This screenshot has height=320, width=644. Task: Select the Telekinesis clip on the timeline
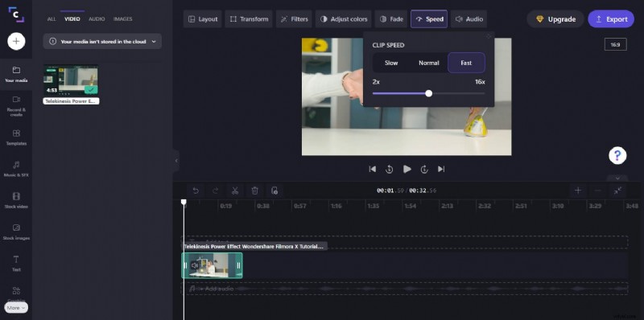212,265
